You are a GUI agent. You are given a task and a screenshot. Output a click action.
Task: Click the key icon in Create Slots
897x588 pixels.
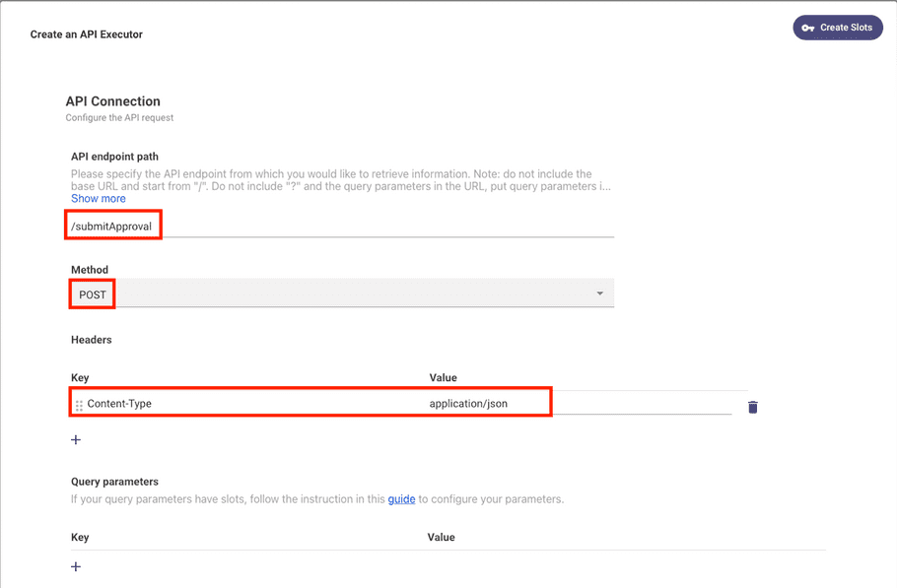(807, 28)
